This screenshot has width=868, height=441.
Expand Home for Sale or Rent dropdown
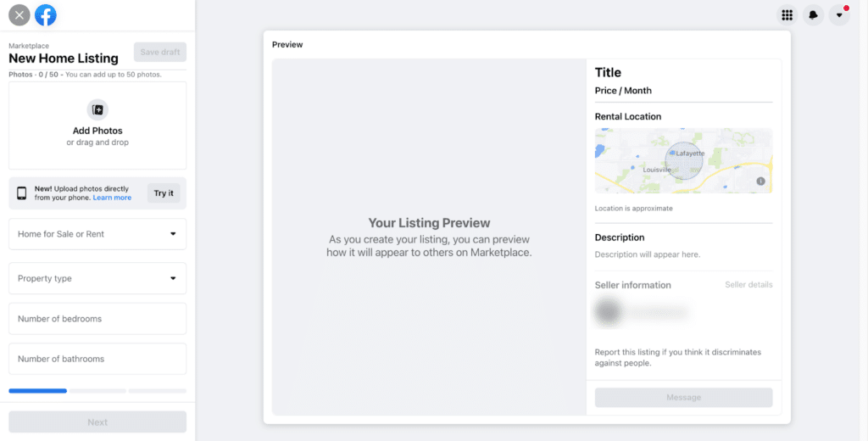coord(97,234)
